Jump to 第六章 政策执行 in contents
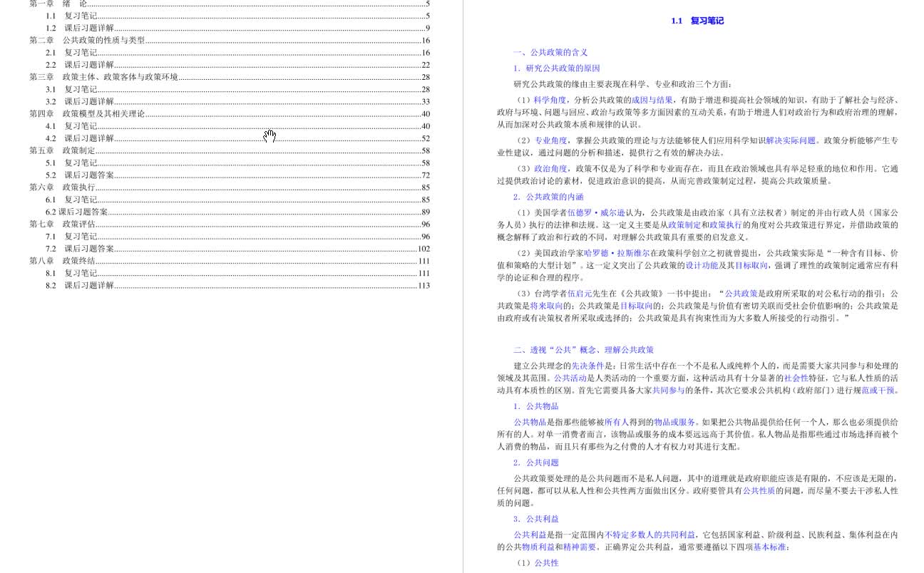The height and width of the screenshot is (573, 924). click(230, 187)
